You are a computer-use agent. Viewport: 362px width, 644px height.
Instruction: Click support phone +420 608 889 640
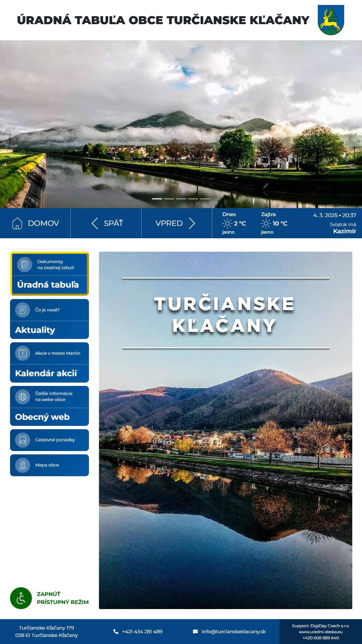coord(321,638)
